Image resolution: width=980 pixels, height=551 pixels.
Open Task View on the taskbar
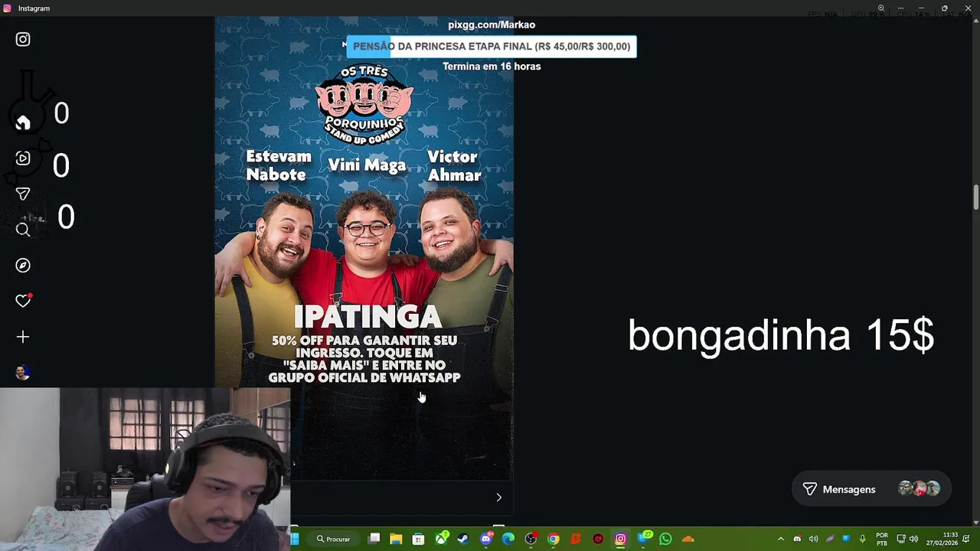coord(374,540)
